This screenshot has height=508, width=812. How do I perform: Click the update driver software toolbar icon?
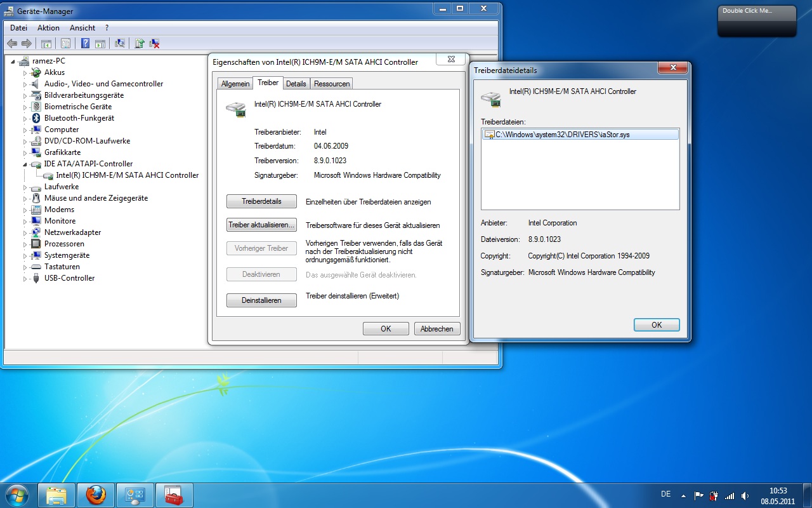(x=140, y=43)
